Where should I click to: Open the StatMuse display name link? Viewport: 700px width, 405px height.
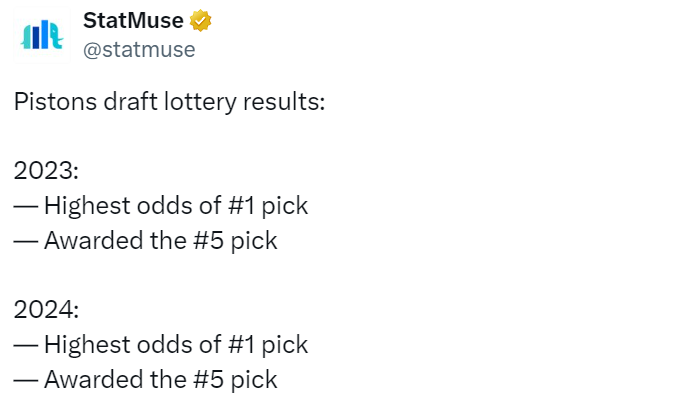pyautogui.click(x=133, y=21)
